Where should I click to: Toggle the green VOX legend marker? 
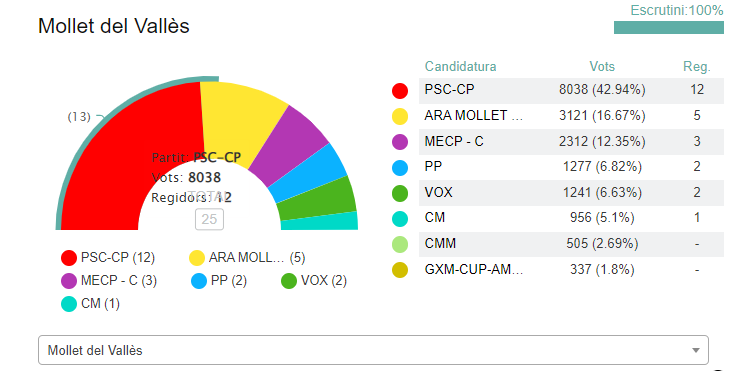(x=289, y=281)
